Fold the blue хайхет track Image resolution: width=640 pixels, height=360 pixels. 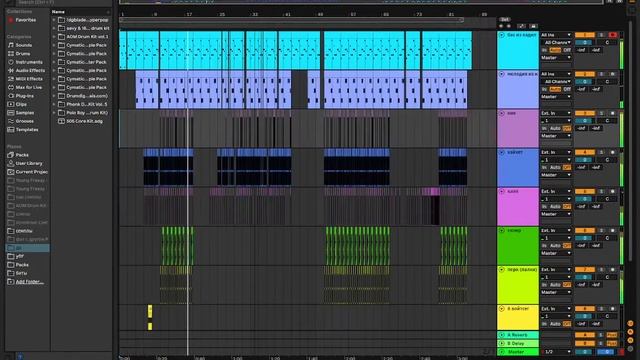click(x=502, y=152)
